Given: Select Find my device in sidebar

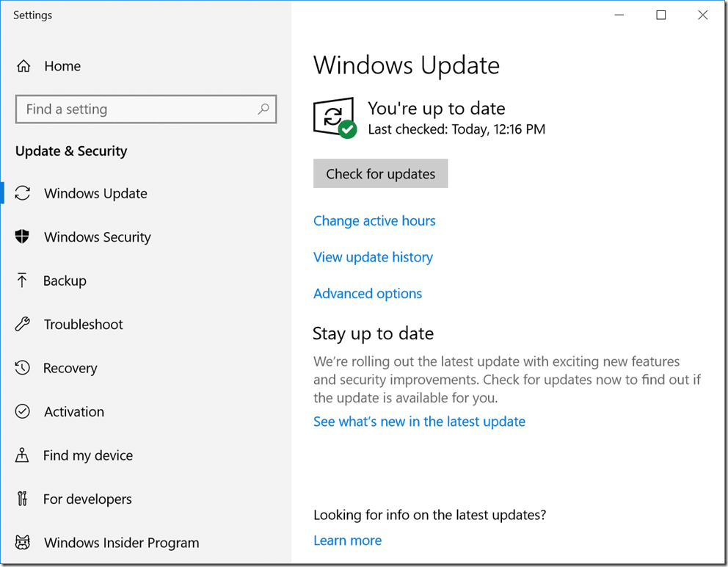Looking at the screenshot, I should 88,455.
